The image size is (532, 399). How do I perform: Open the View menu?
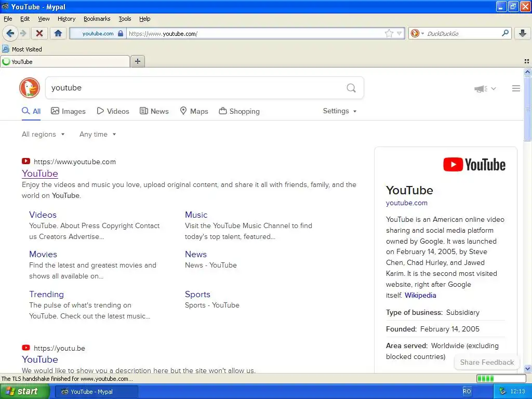[44, 19]
